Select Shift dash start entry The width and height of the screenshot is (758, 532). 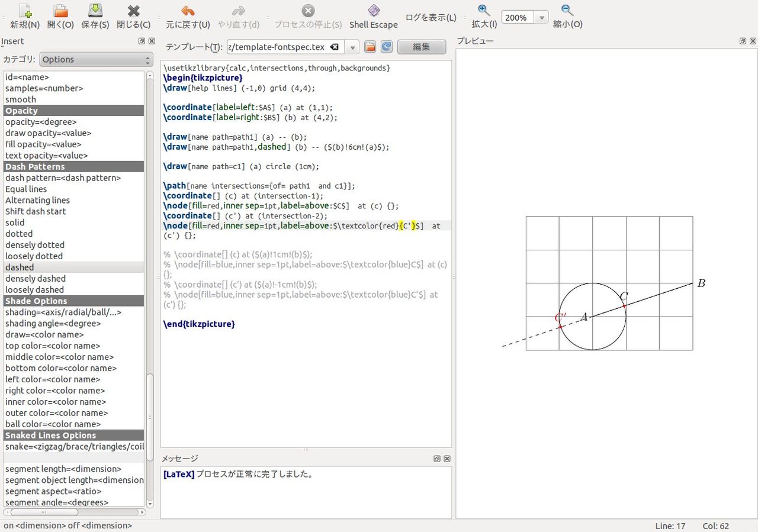point(74,211)
